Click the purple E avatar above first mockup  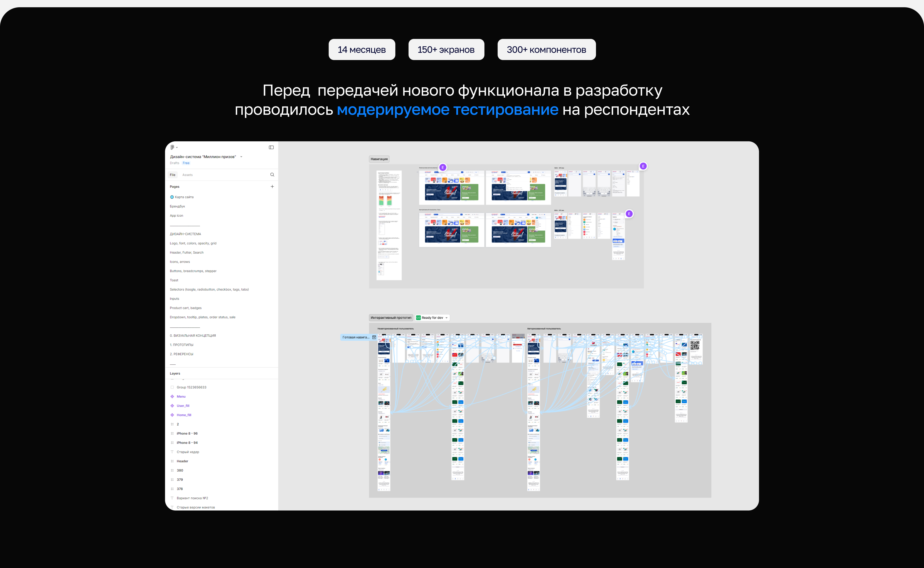point(443,167)
